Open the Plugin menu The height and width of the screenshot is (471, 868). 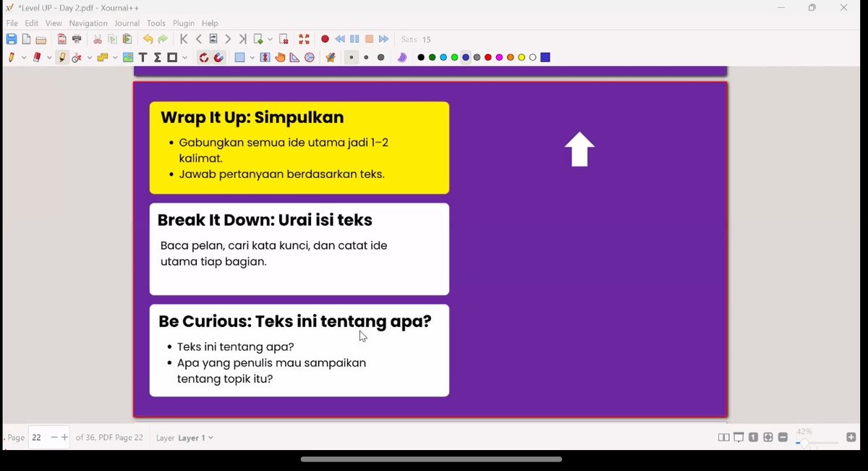coord(184,23)
